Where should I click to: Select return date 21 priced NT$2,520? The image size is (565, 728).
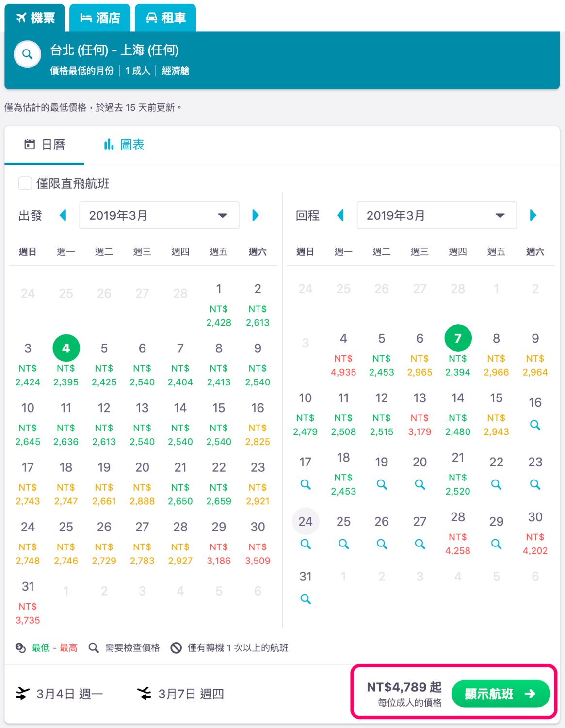458,474
